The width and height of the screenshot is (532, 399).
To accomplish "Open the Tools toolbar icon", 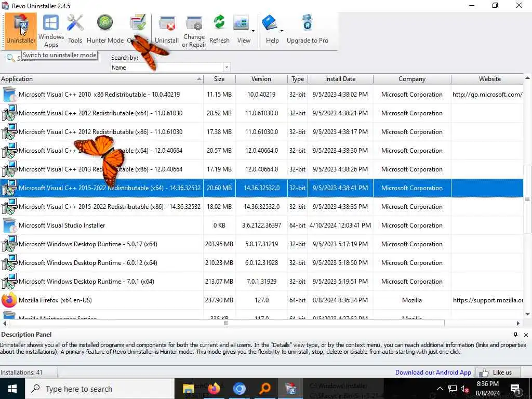I will point(75,29).
